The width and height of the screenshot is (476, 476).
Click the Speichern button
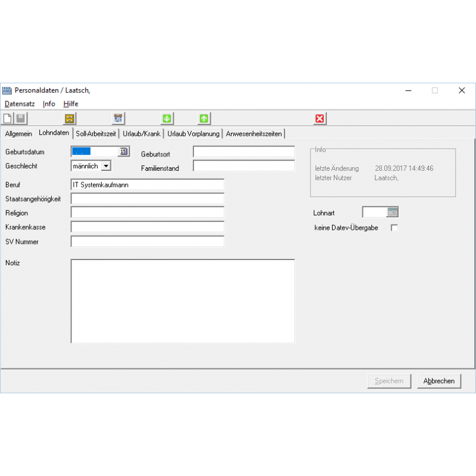tap(389, 381)
